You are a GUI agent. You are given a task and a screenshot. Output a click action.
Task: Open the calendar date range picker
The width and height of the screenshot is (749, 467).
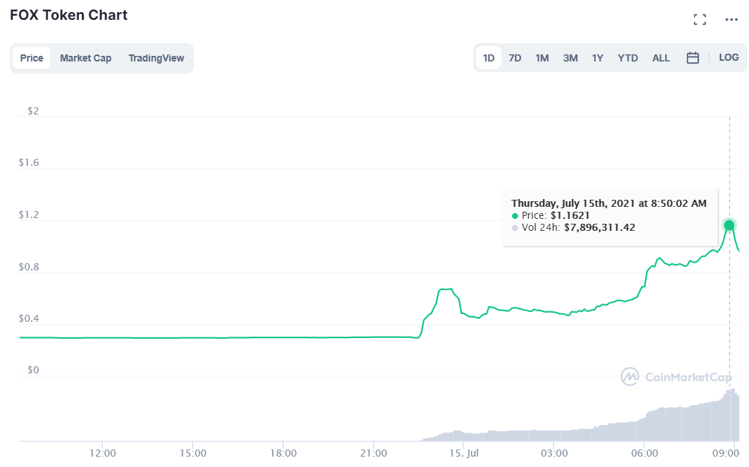(692, 58)
